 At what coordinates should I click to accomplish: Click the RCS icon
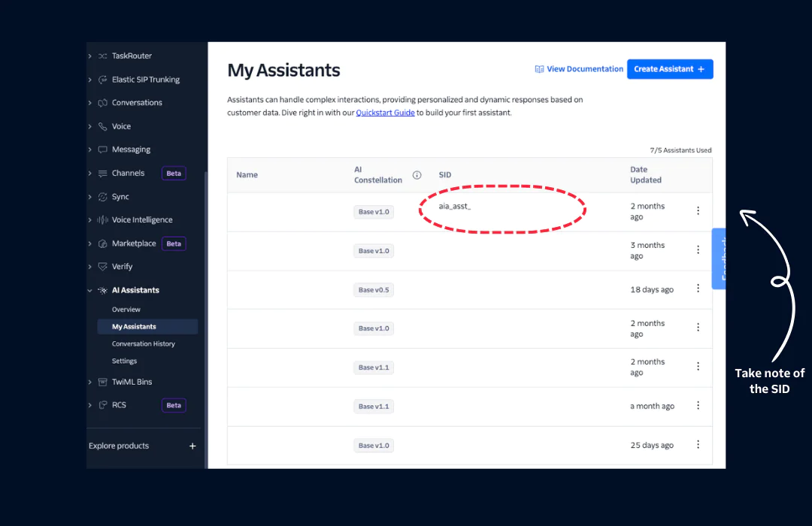pyautogui.click(x=102, y=405)
